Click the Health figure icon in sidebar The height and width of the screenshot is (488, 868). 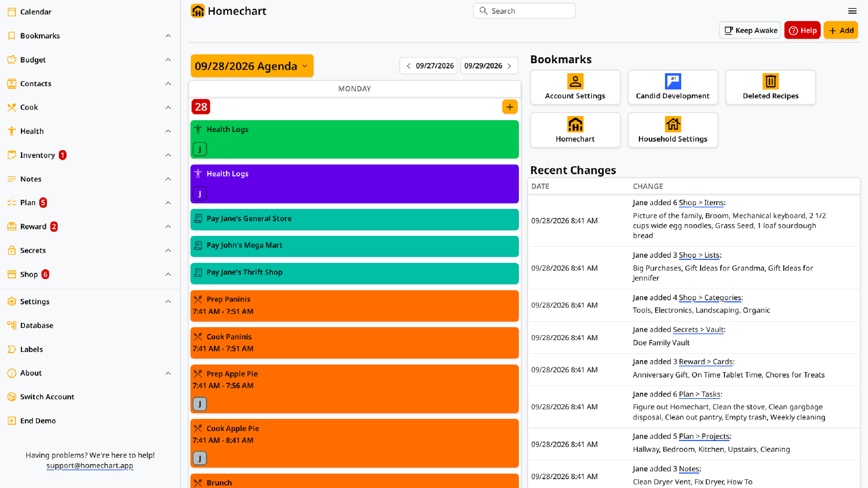point(12,131)
